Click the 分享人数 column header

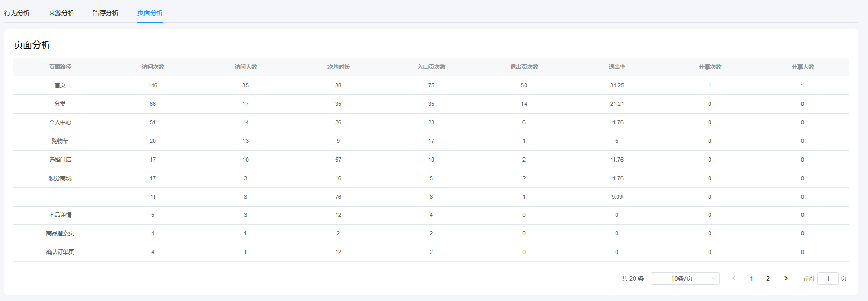click(803, 67)
